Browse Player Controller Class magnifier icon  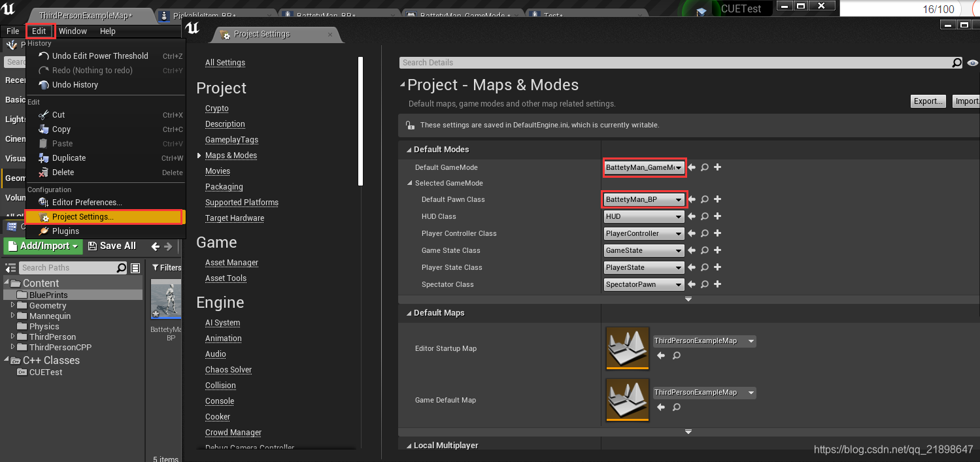(705, 233)
